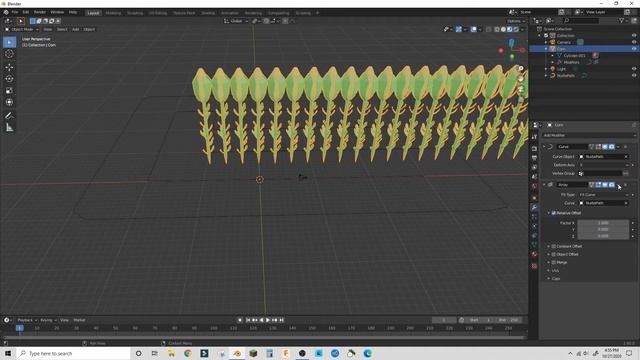The image size is (640, 360).
Task: Open the Fit Type dropdown
Action: (603, 195)
